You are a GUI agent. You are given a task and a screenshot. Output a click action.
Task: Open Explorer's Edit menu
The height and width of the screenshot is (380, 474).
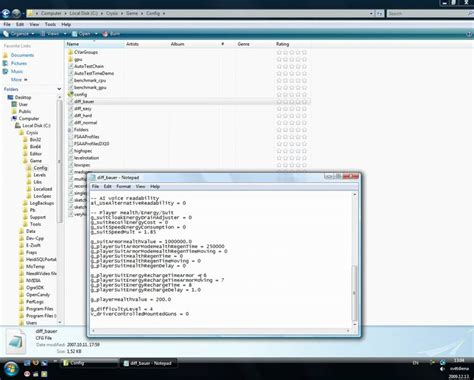[x=20, y=24]
